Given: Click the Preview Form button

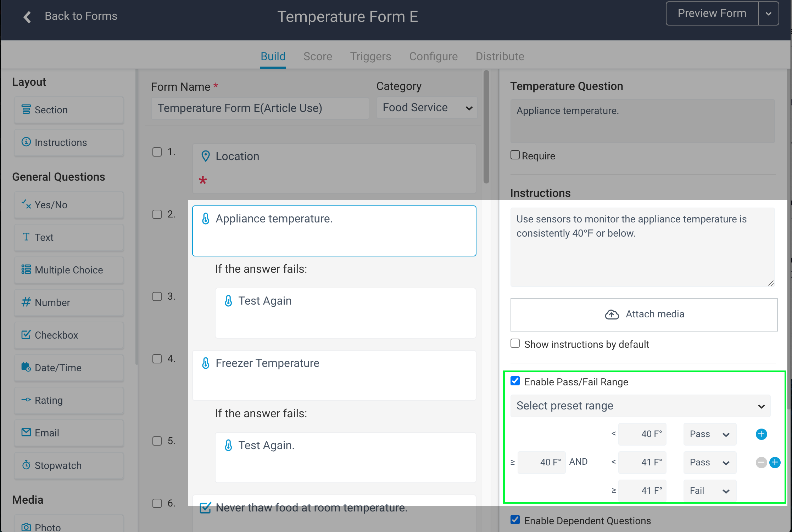Looking at the screenshot, I should [x=712, y=13].
